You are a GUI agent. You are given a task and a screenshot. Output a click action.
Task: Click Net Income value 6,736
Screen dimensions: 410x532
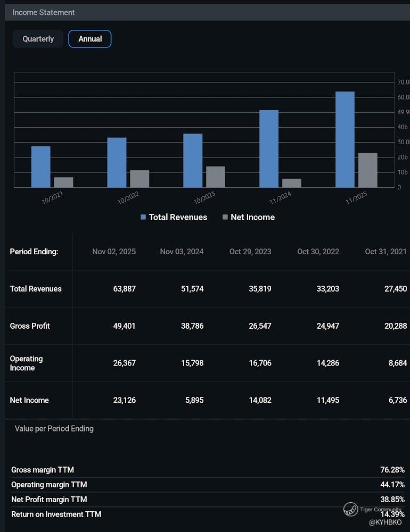click(x=398, y=400)
